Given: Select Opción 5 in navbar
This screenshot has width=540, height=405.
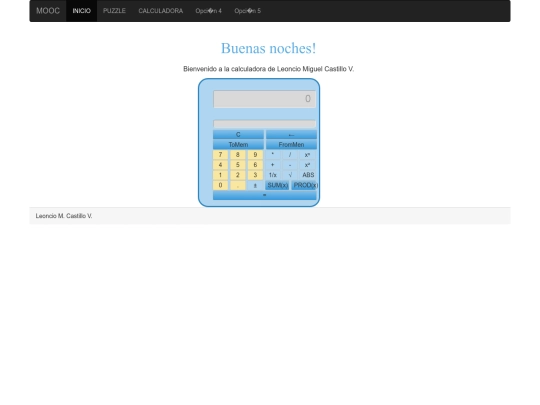Looking at the screenshot, I should [x=248, y=11].
